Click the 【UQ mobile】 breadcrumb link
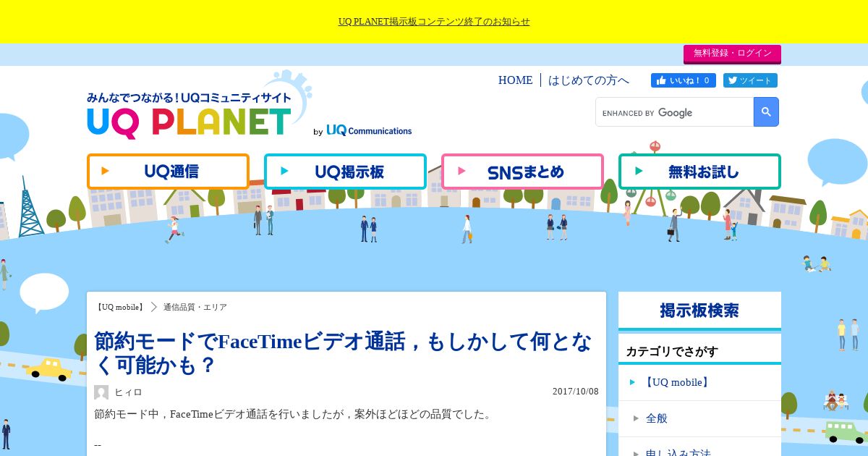Viewport: 868px width, 456px height. pos(119,307)
